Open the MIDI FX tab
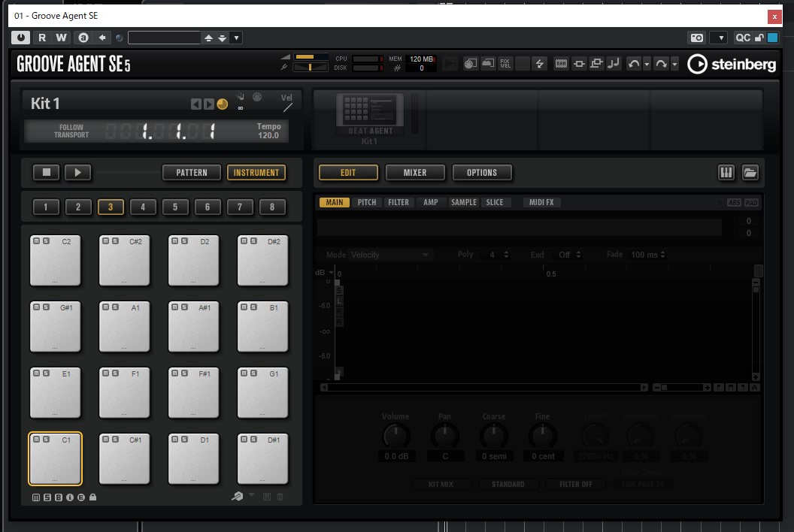This screenshot has width=794, height=532. click(541, 202)
